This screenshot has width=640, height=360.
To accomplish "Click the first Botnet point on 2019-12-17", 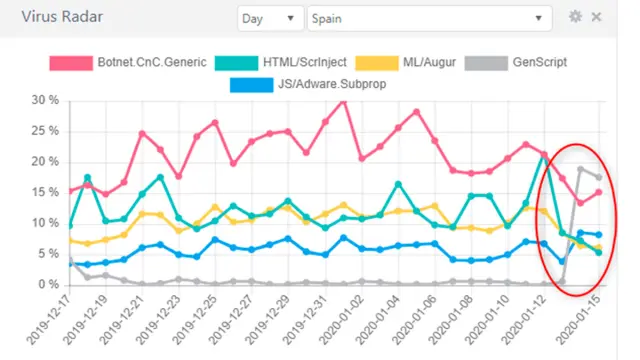I will [x=70, y=191].
